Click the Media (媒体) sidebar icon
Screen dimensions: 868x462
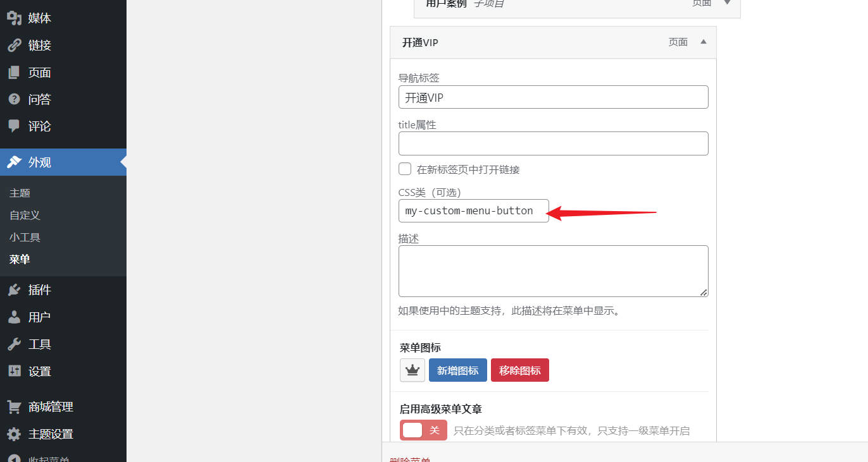14,18
